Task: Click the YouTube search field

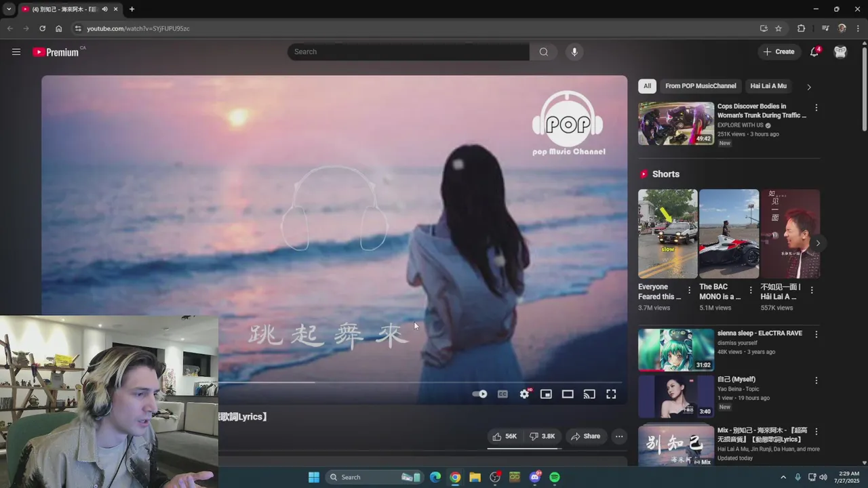Action: pos(408,52)
